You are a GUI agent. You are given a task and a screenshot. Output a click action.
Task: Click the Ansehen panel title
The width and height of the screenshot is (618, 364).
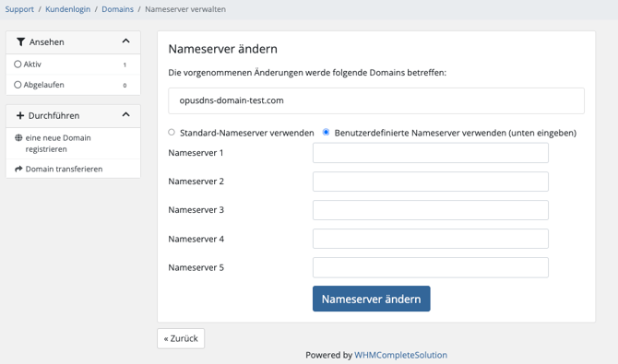[x=46, y=42]
